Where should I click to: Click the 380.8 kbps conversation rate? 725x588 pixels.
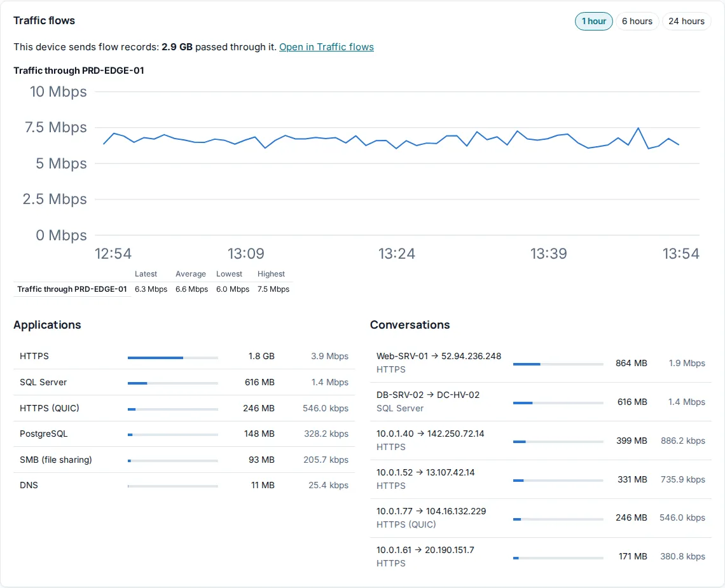tap(682, 556)
